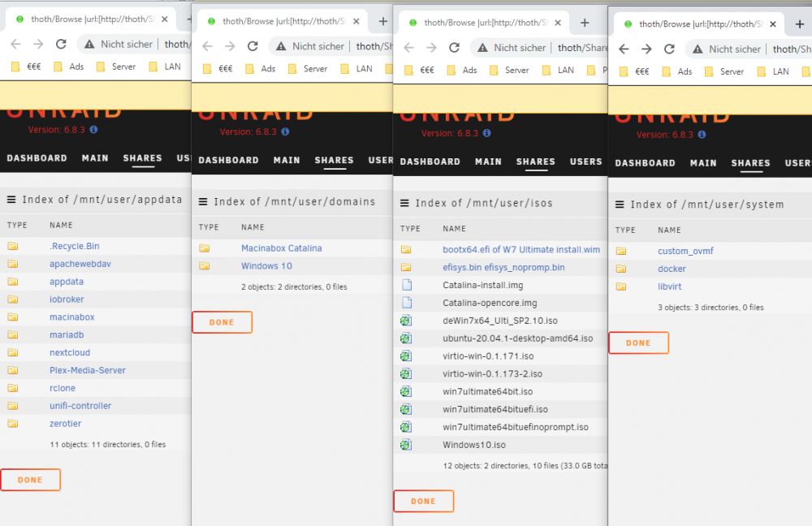Open the rclone folder link
The image size is (812, 526).
(x=63, y=388)
